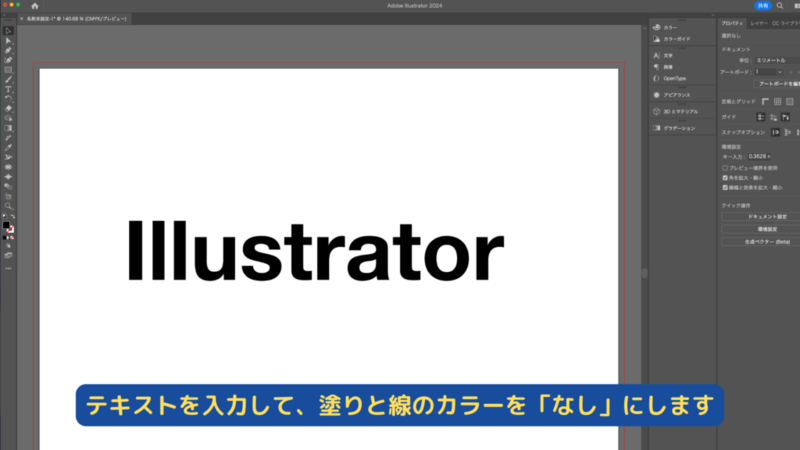Select the Paintbrush tool

coord(8,80)
